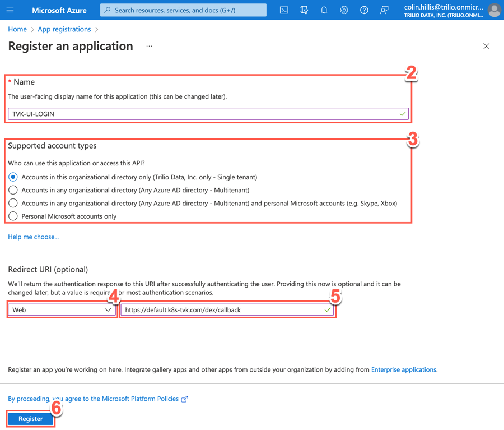
Task: Navigate to App registrations breadcrumb
Action: pos(64,29)
